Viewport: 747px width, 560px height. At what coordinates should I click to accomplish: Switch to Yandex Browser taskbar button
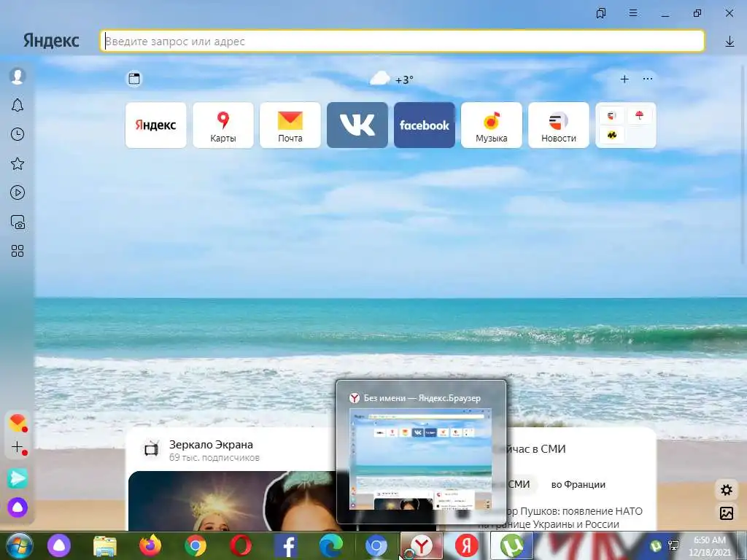pos(422,546)
